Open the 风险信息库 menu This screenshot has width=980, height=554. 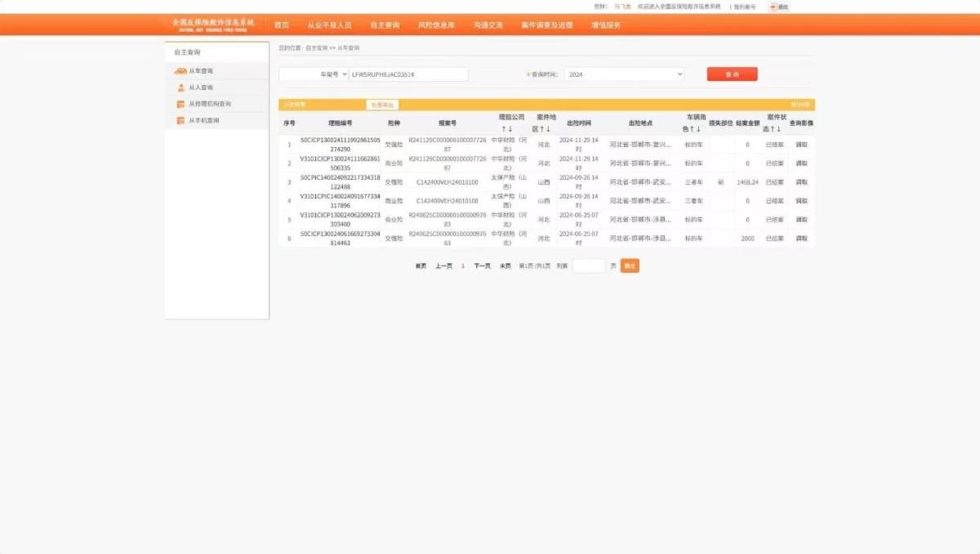click(436, 25)
